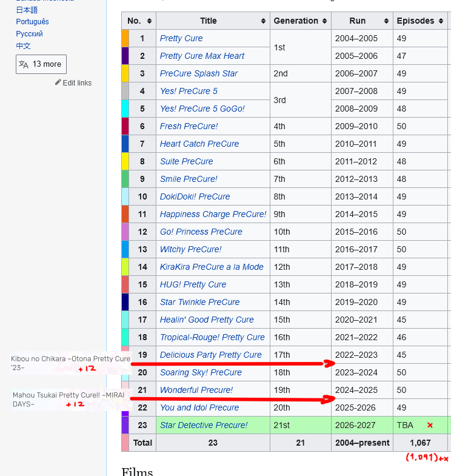Click the translate icon on 13 more button
451x476 pixels.
point(24,64)
